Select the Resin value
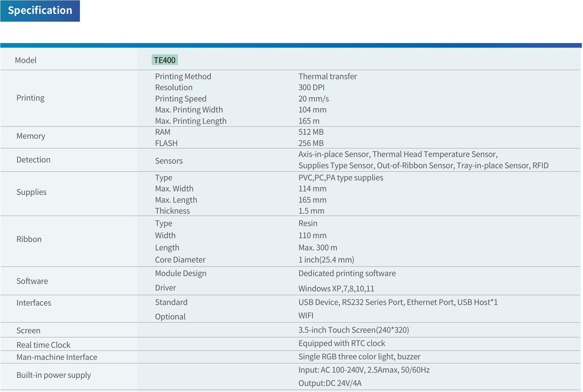Viewport: 583px width, 392px height. coord(308,223)
